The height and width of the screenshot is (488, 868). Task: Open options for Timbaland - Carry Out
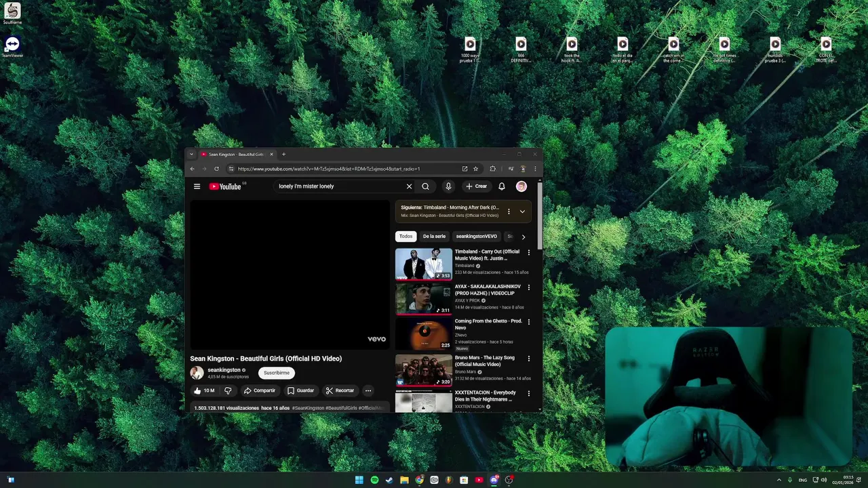point(529,253)
